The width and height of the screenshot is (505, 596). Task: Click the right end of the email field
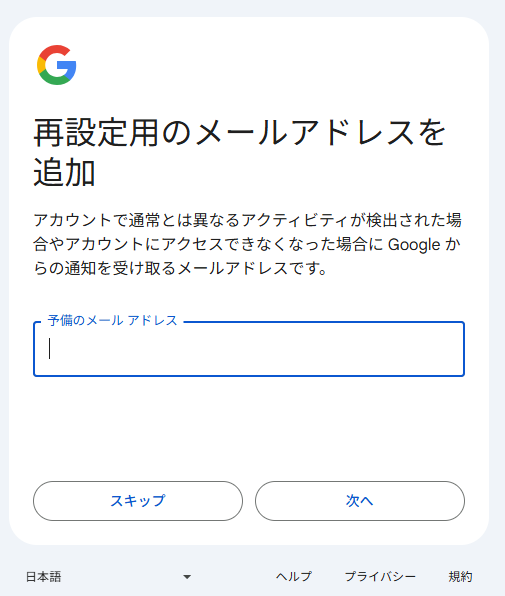click(448, 349)
